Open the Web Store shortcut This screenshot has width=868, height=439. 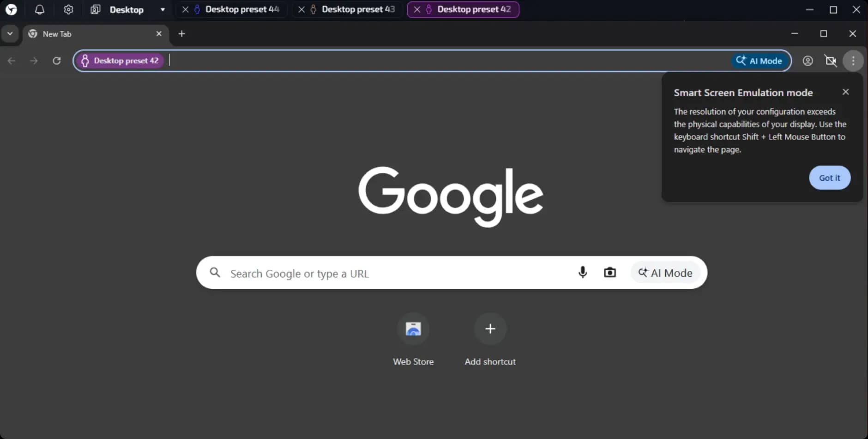pos(413,329)
